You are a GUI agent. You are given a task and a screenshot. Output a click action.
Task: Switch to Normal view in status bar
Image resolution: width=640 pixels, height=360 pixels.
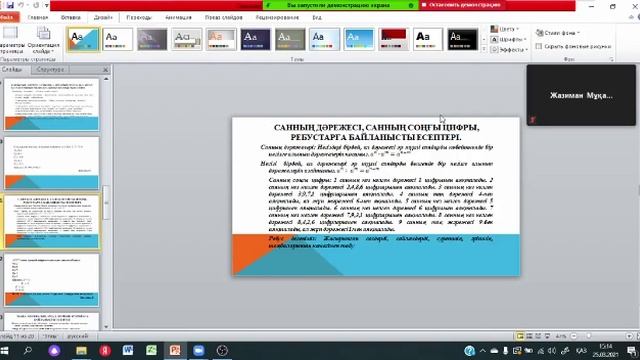(x=520, y=336)
